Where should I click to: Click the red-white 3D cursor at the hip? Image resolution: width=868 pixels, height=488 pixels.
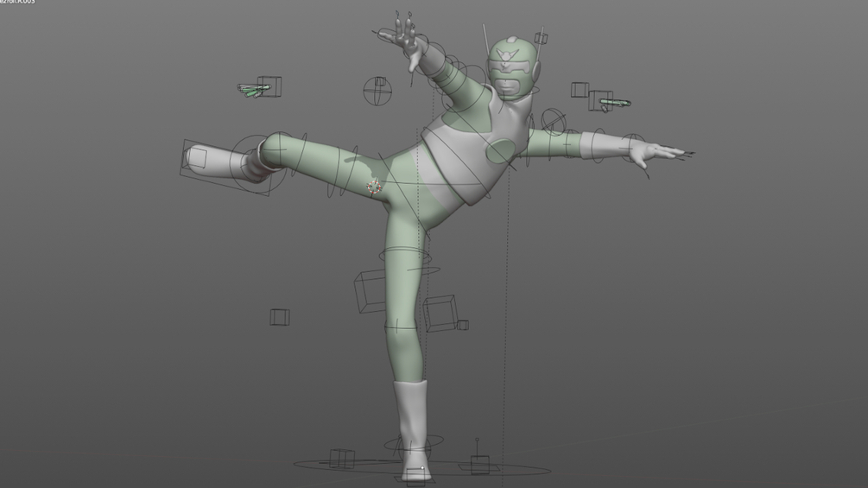(374, 187)
